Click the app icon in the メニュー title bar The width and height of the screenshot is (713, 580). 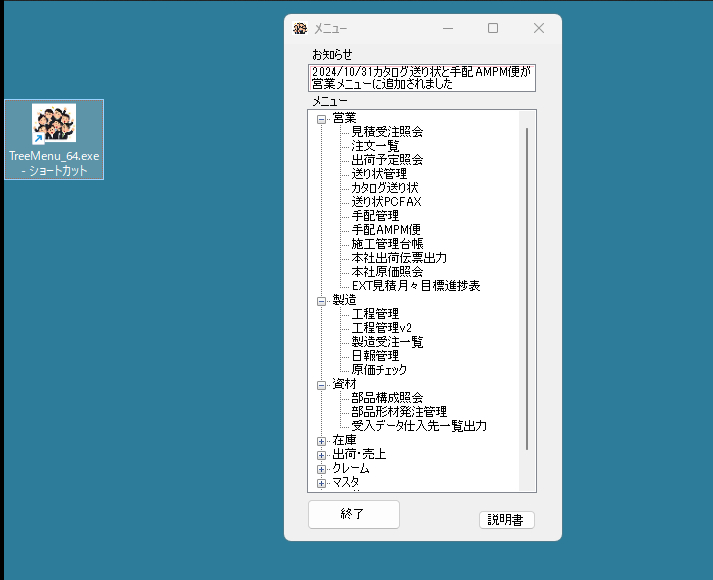pos(299,29)
